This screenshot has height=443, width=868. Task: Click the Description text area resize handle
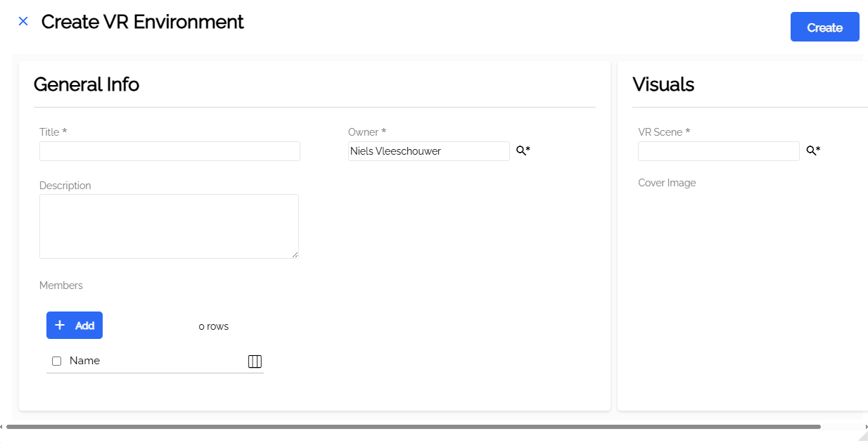tap(295, 254)
